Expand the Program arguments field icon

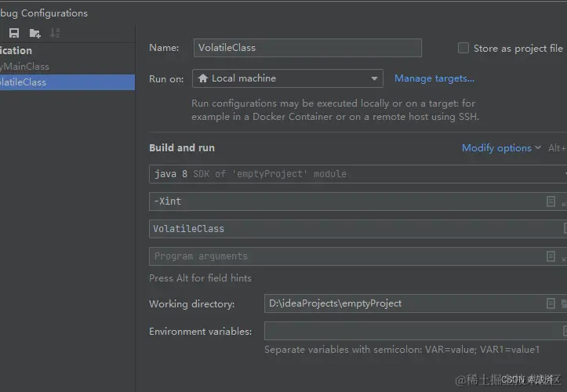click(564, 256)
